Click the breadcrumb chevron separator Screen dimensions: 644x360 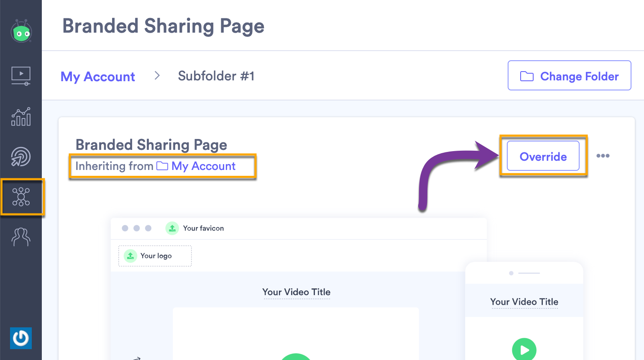157,75
